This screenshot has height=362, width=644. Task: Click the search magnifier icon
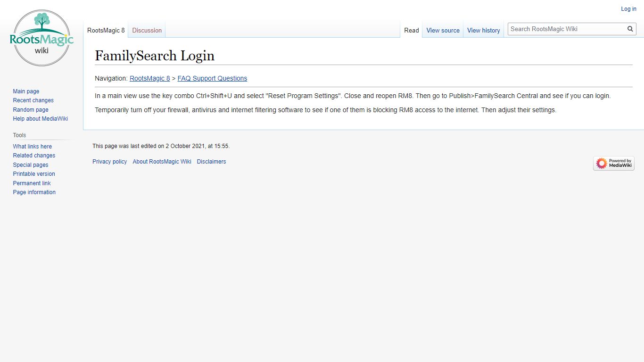[x=630, y=29]
